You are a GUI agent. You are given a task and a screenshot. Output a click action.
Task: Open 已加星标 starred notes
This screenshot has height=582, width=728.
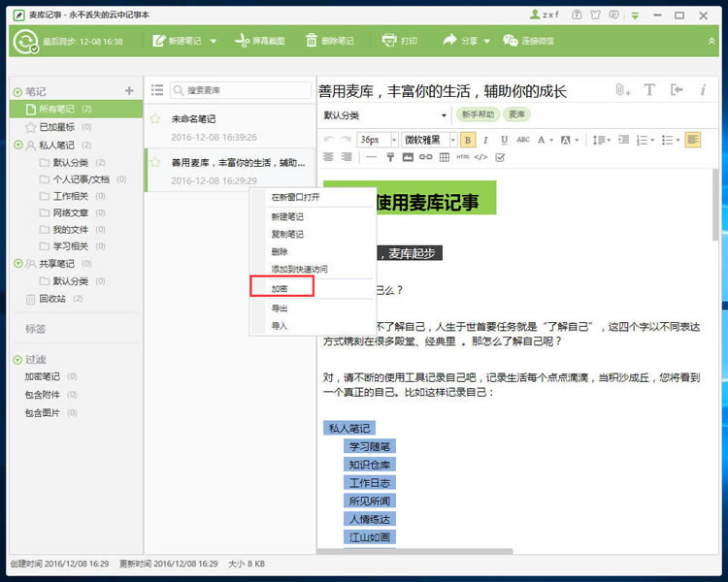[x=56, y=127]
